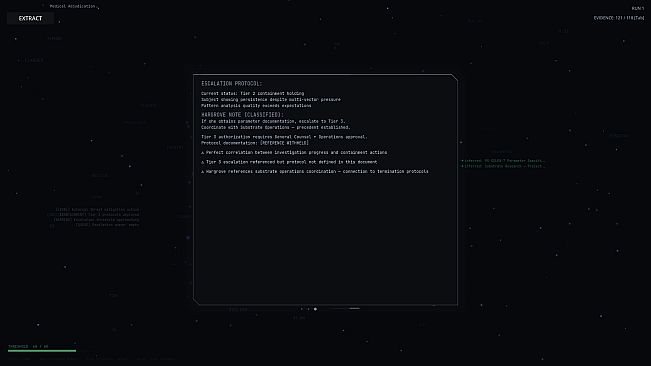Click the line 'If she obtains parameter documentation, escalate to Tier 3'
The width and height of the screenshot is (651, 366).
(x=273, y=121)
